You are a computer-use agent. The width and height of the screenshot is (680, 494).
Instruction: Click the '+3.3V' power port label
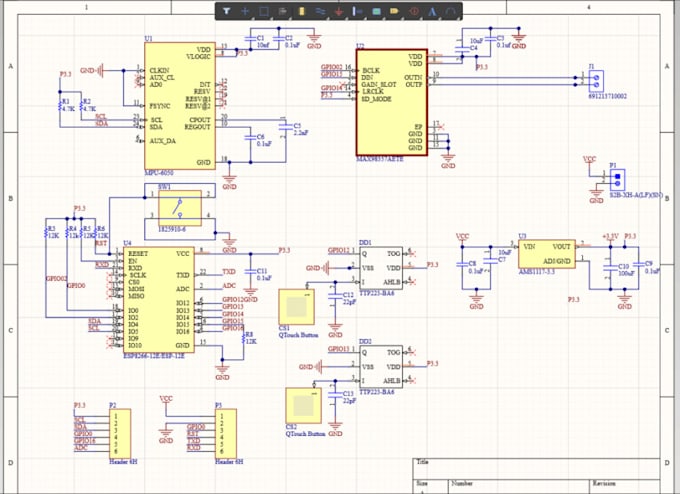click(x=611, y=236)
